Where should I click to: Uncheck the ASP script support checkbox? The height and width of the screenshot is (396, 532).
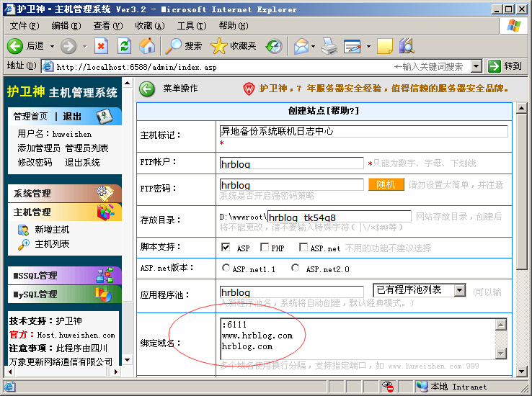tap(226, 247)
